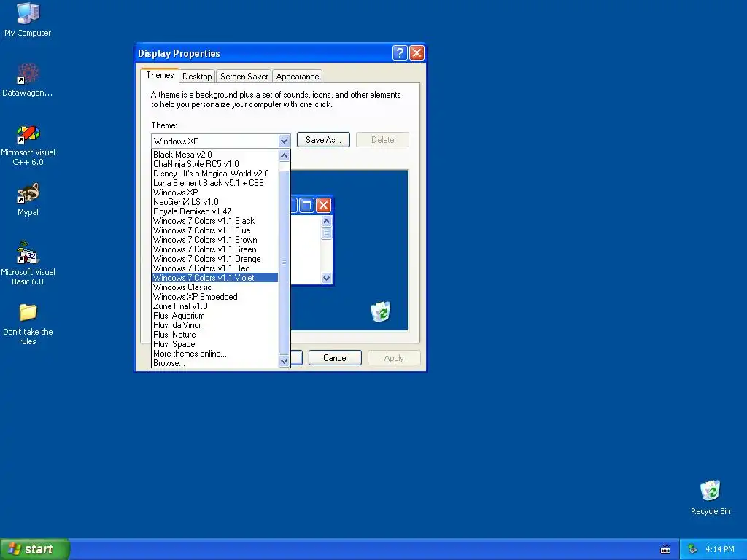Click the Start button on taskbar
The width and height of the screenshot is (747, 560).
(35, 549)
